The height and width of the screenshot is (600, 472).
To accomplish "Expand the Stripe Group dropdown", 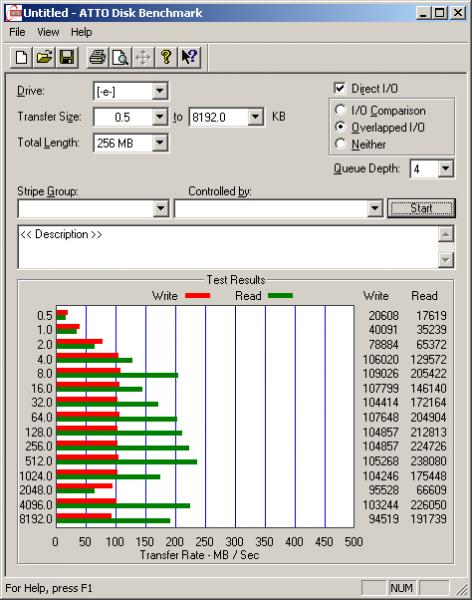I will pyautogui.click(x=161, y=209).
